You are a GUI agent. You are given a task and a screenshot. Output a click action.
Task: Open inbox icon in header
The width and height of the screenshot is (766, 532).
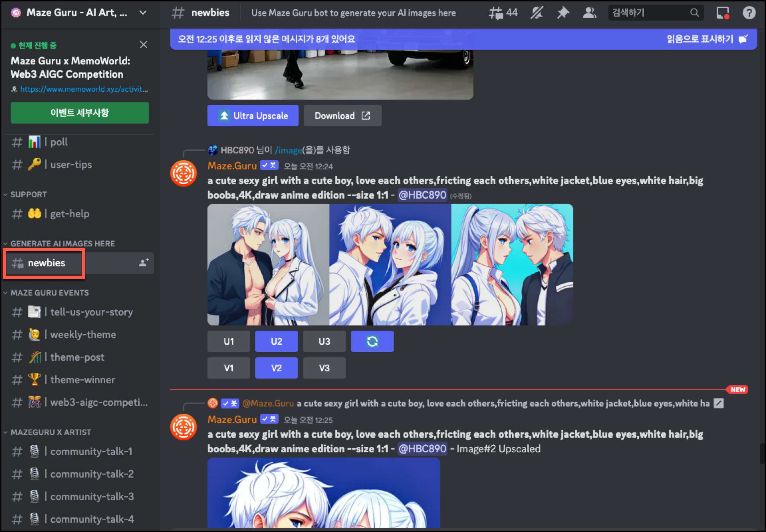click(x=722, y=13)
